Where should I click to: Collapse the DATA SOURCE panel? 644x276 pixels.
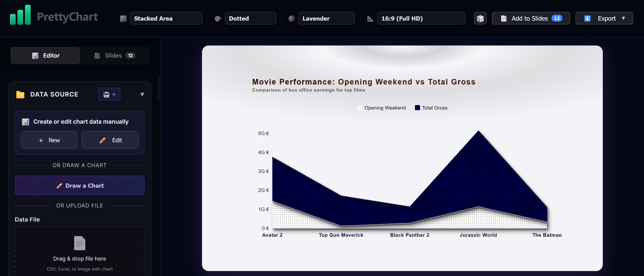(142, 94)
